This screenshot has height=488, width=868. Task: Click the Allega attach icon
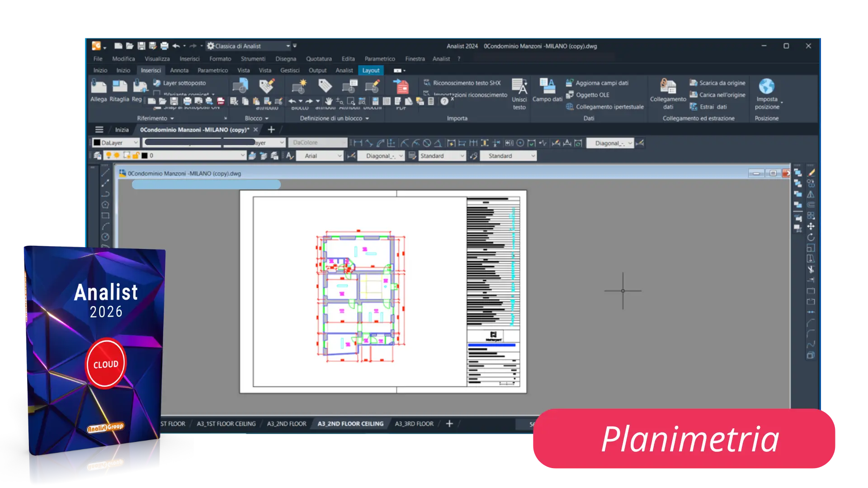(x=99, y=87)
